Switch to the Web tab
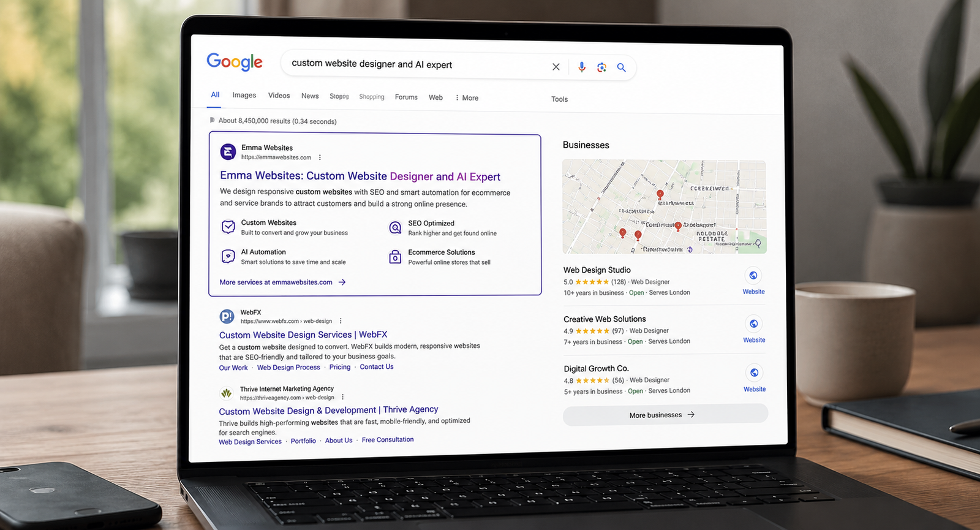Viewport: 980px width, 530px height. pyautogui.click(x=435, y=97)
